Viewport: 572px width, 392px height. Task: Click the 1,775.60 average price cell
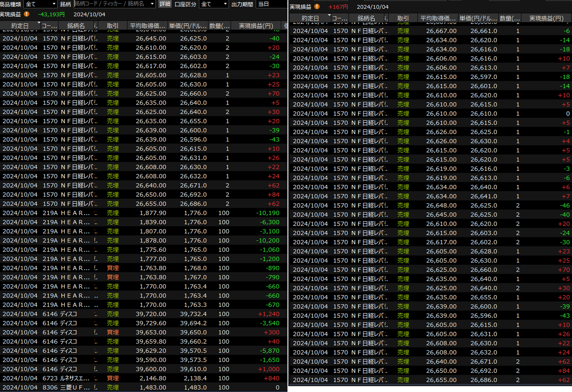tap(153, 249)
